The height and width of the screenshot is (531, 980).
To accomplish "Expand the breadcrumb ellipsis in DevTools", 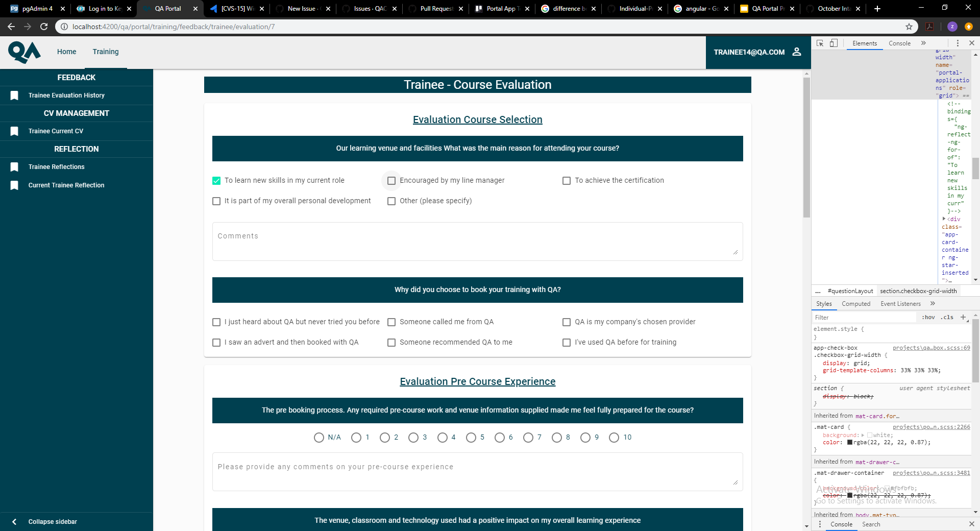I will tap(818, 291).
